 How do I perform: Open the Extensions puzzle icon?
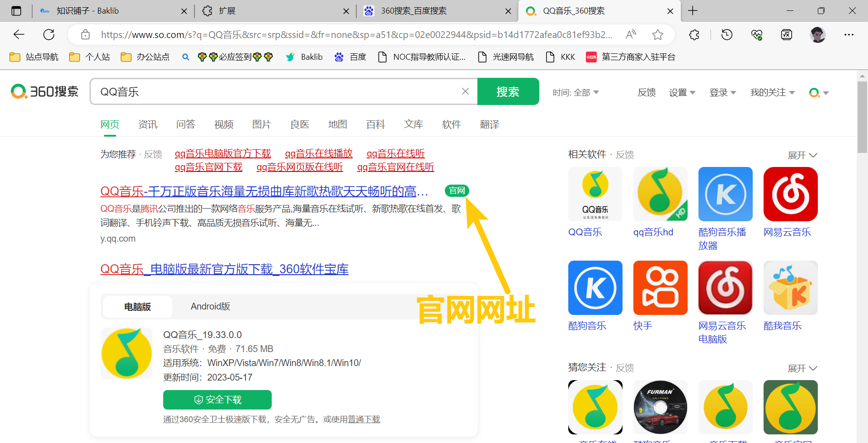pyautogui.click(x=694, y=34)
